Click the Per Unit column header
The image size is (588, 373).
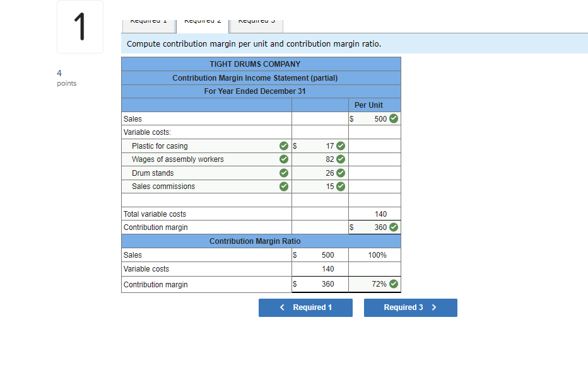coord(375,105)
